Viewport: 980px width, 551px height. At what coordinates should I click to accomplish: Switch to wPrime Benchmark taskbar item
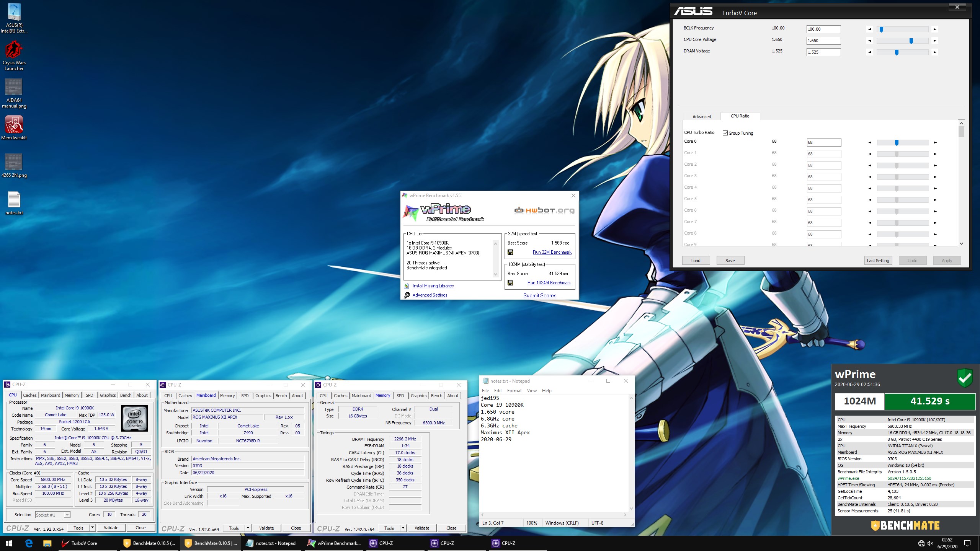[335, 543]
